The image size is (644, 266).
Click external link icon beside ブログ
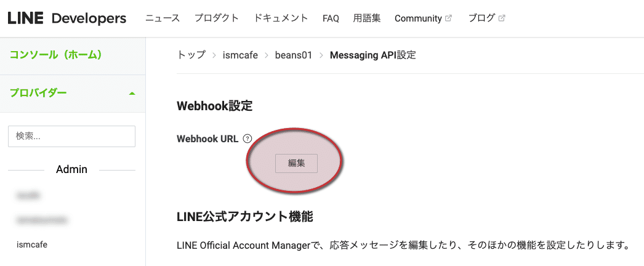[x=502, y=18]
